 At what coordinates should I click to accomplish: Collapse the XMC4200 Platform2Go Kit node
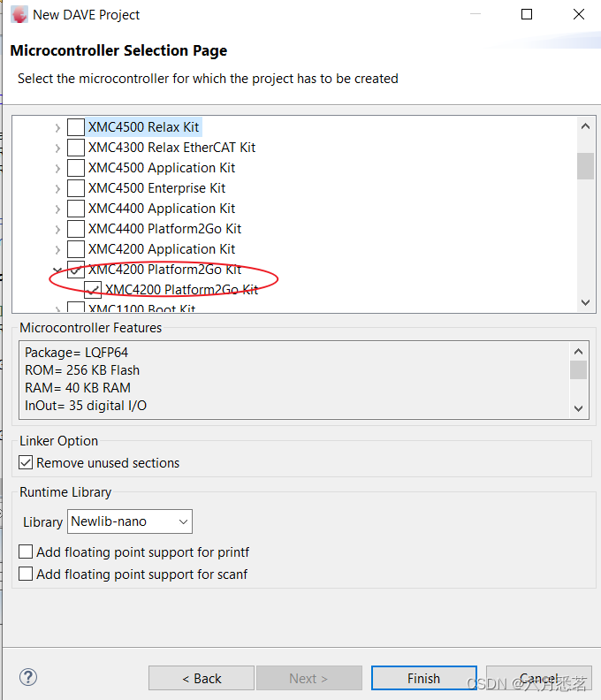pos(57,270)
